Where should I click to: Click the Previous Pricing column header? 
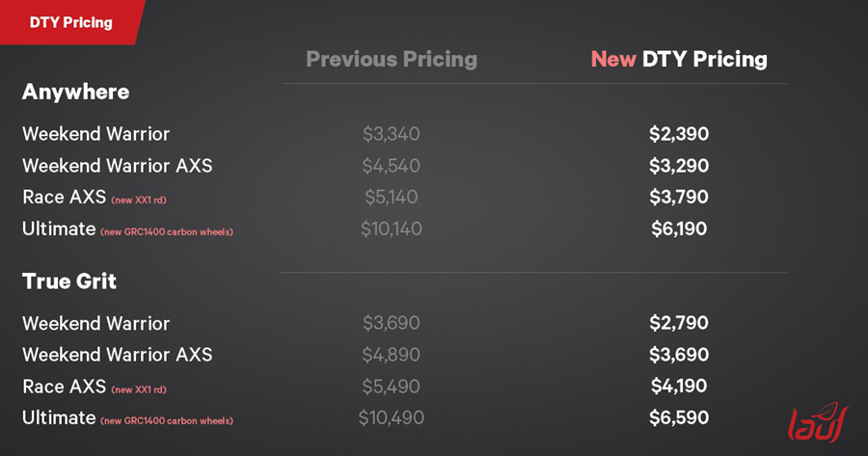pos(392,59)
